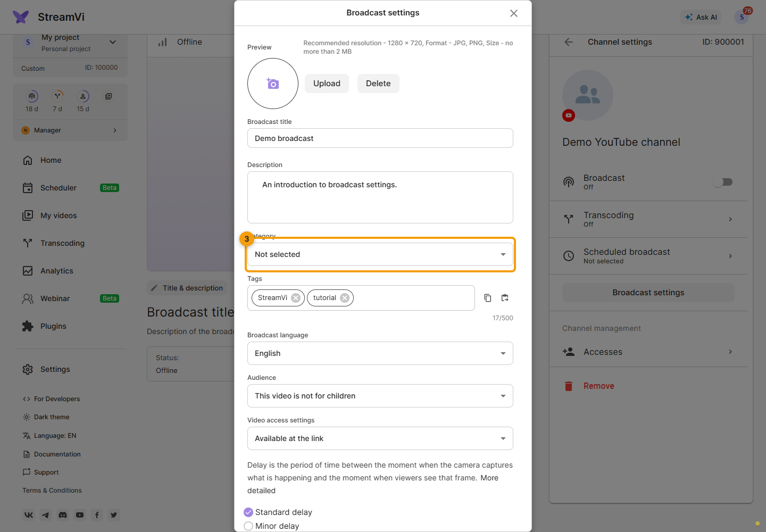
Task: Remove the tutorial tag
Action: [345, 298]
